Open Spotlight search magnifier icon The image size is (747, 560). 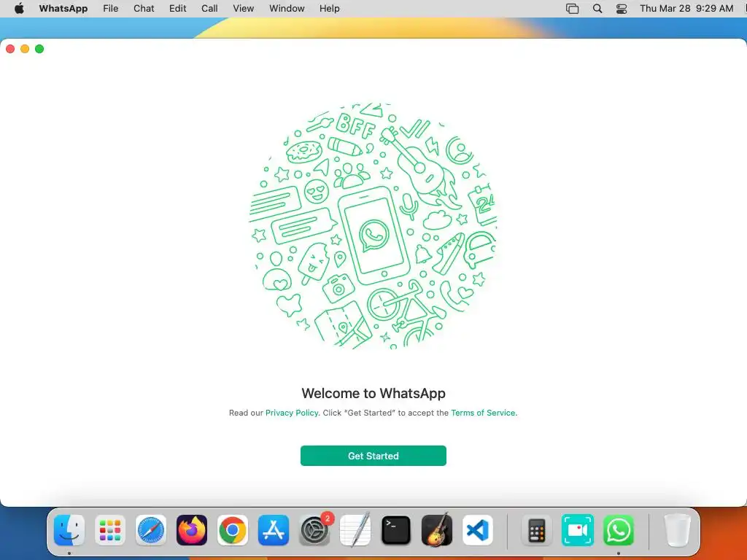(597, 9)
